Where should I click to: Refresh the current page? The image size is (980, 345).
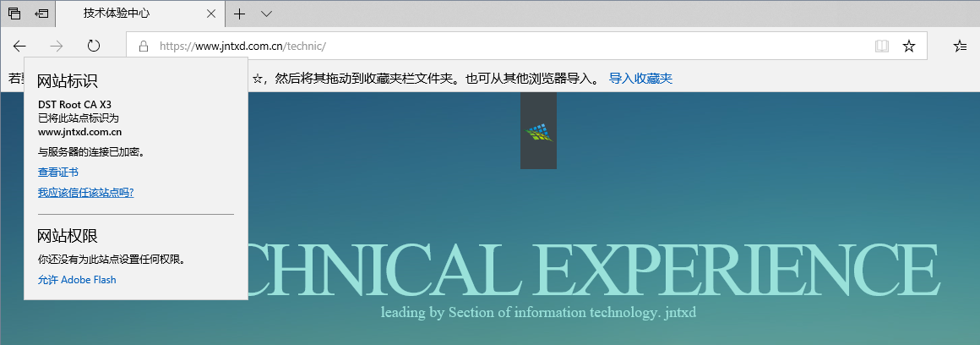94,46
